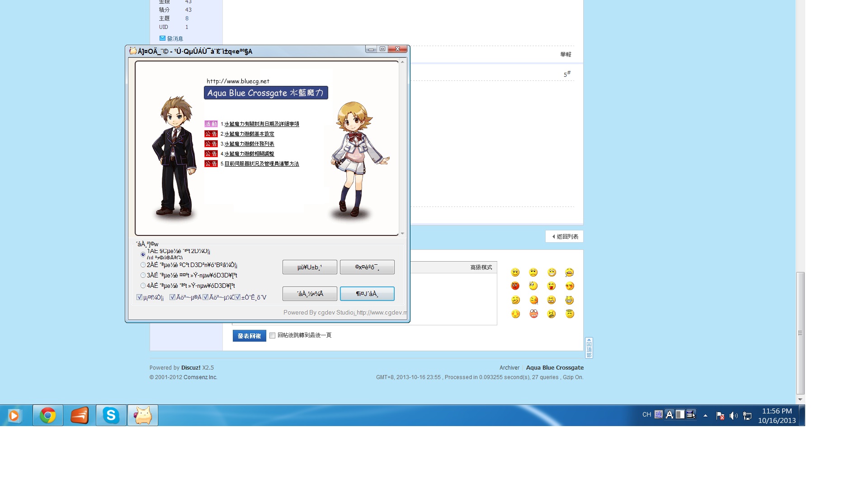Open announcement 5 about server status
Viewport: 868px width, 488px height.
(262, 164)
